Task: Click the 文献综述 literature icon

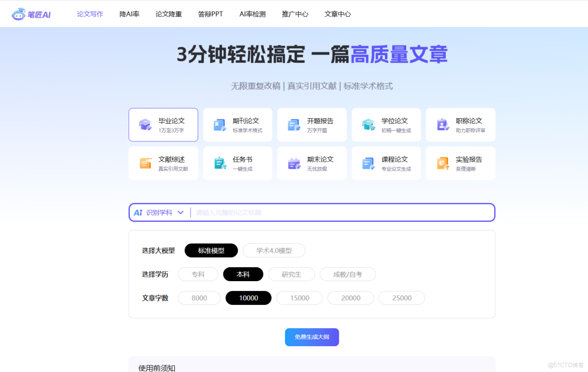Action: pos(145,163)
